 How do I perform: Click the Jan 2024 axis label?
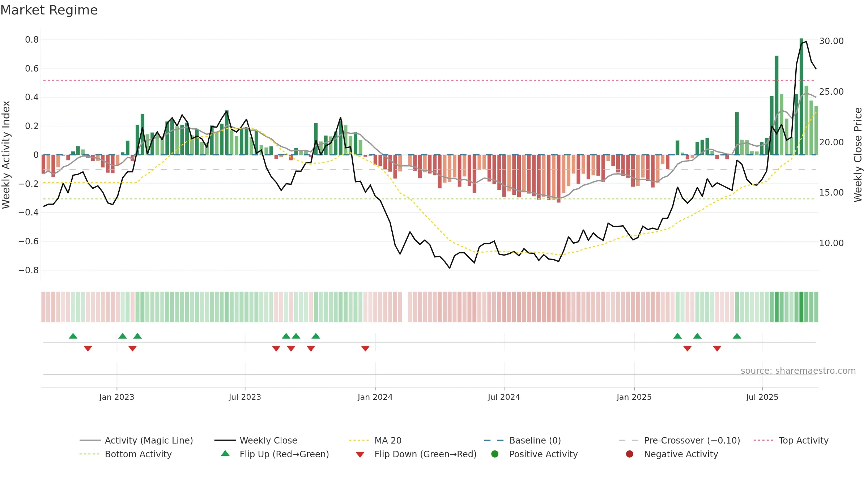pos(375,397)
